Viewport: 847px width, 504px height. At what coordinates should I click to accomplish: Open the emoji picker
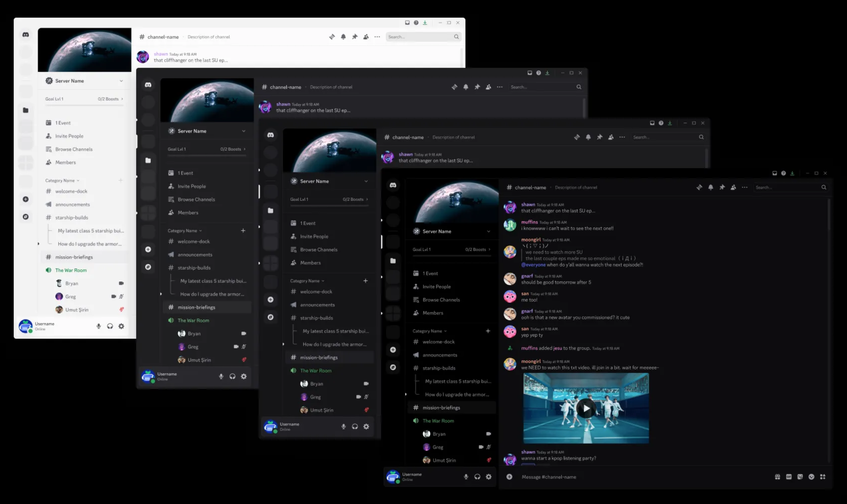click(x=811, y=477)
